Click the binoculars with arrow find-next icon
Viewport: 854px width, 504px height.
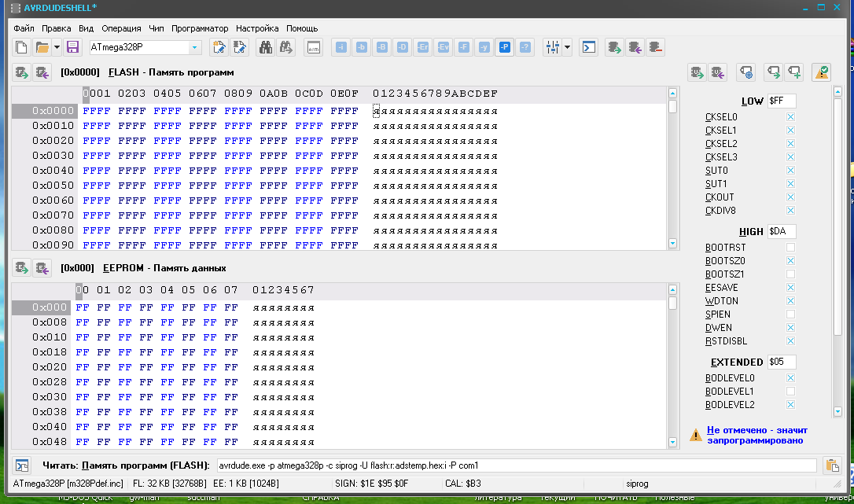286,47
